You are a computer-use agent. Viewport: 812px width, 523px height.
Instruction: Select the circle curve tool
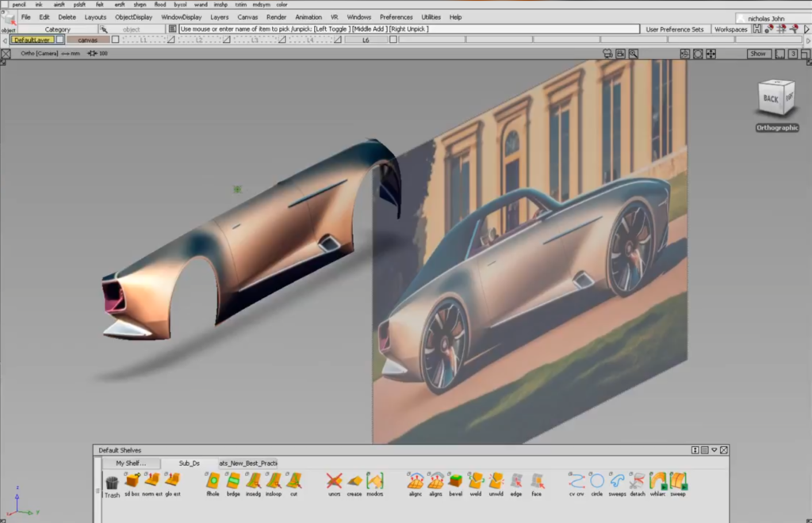click(596, 481)
